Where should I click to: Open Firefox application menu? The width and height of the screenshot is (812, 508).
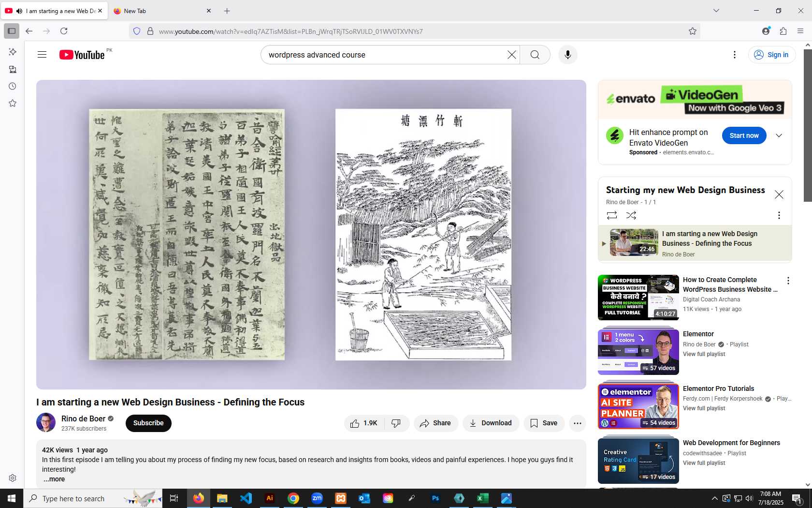click(x=800, y=31)
